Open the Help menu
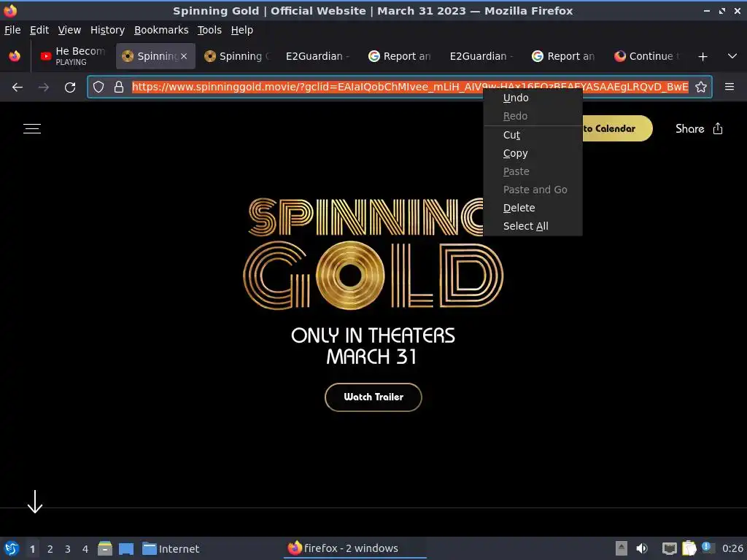Viewport: 747px width, 560px height. coord(242,30)
